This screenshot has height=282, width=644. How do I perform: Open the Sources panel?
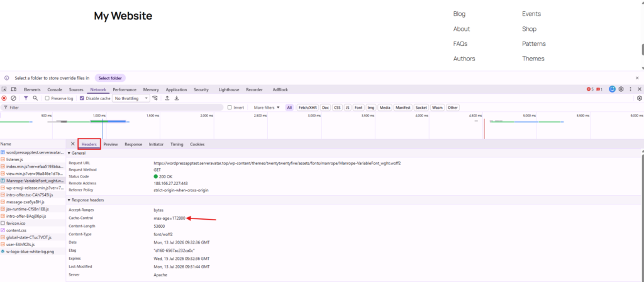point(76,89)
